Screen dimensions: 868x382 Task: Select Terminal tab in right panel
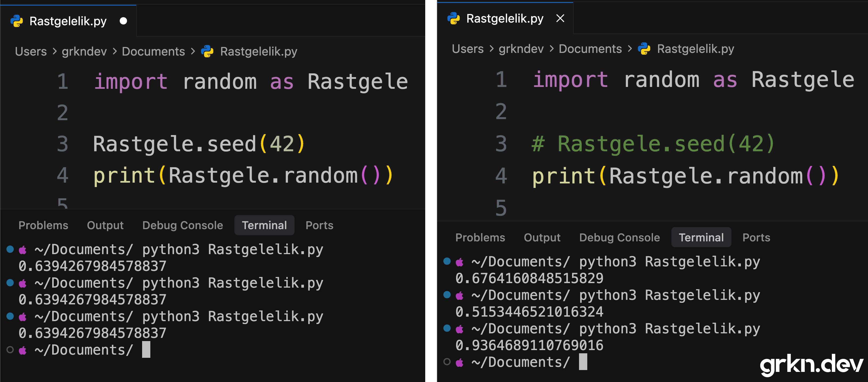tap(701, 237)
